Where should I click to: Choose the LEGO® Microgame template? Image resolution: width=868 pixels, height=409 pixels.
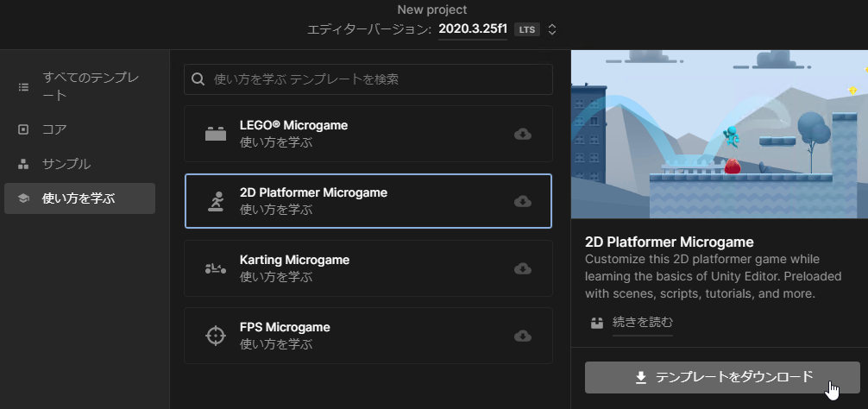[x=368, y=134]
